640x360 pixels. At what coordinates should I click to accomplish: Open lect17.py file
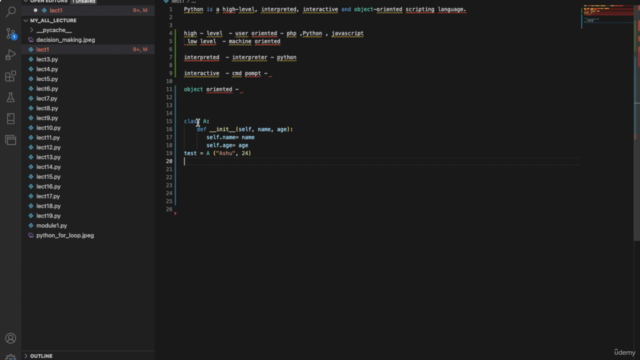click(48, 197)
